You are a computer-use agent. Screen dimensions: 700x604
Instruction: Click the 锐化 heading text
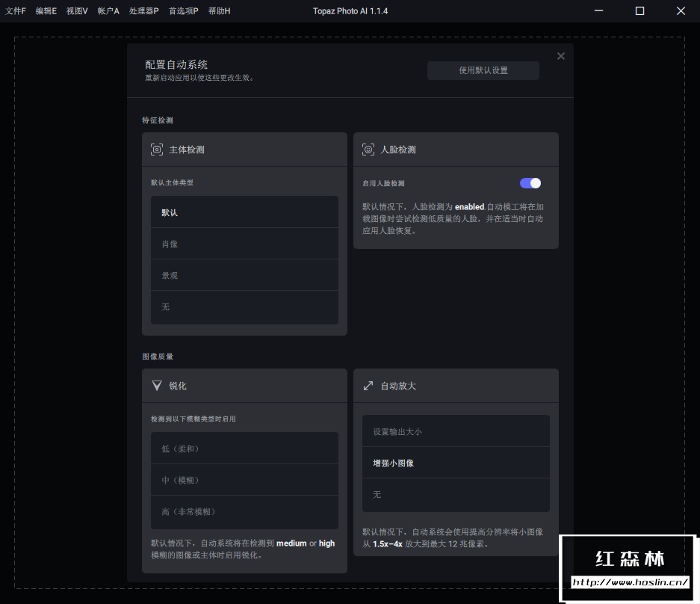178,386
